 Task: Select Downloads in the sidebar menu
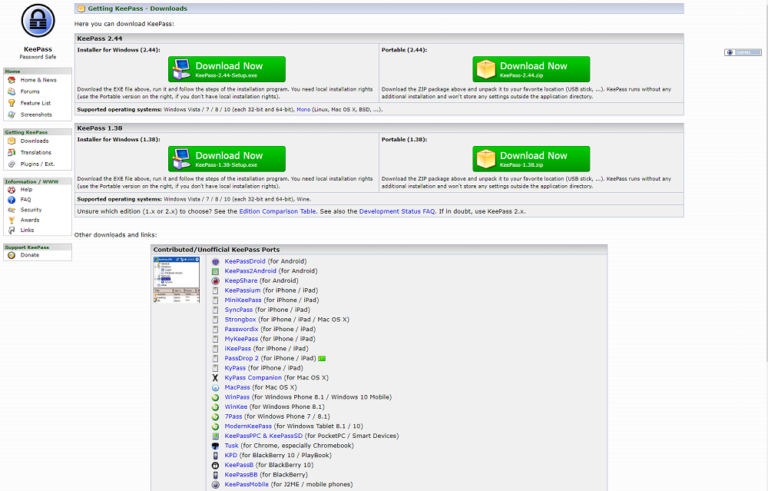pos(34,141)
